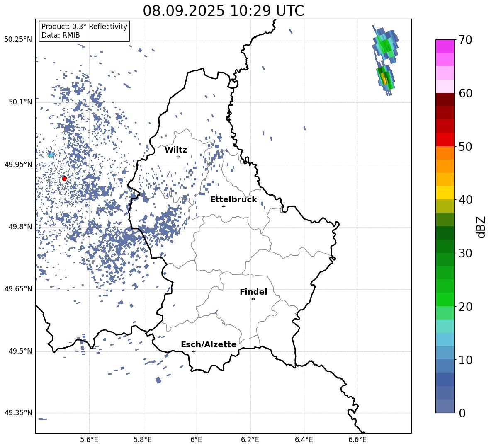This screenshot has height=448, width=491.
Task: Click the Ettelbruck station cross marker
Action: click(x=224, y=206)
